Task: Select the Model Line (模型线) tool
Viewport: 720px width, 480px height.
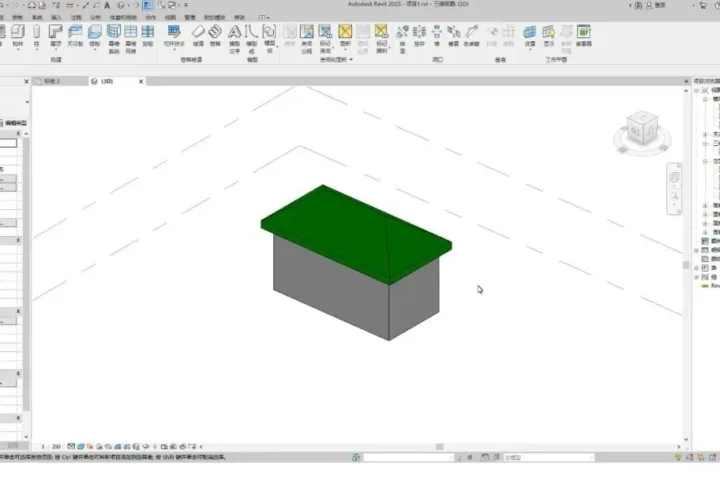Action: click(x=252, y=38)
